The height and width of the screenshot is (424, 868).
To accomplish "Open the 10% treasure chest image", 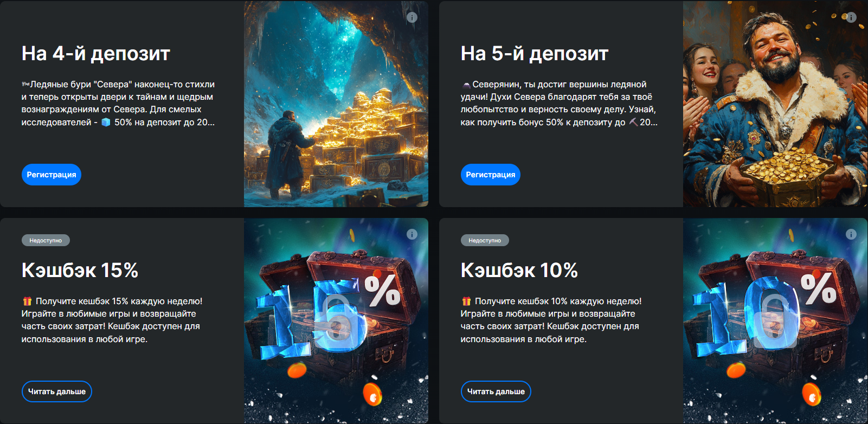I will point(775,321).
